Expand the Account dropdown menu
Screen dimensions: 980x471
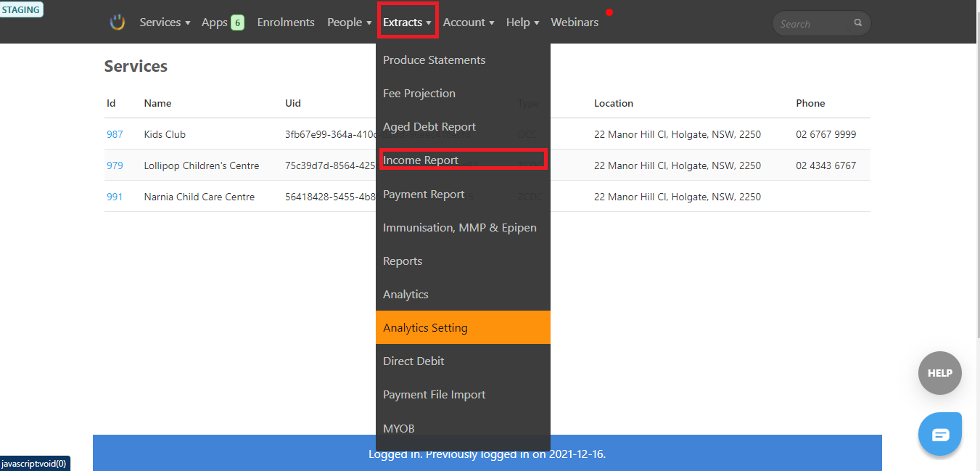pos(469,22)
